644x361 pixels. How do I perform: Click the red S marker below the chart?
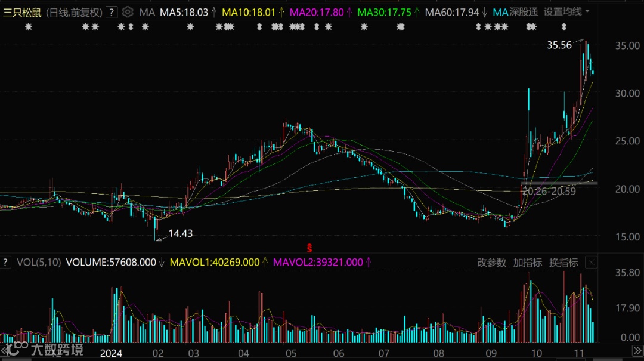tap(309, 248)
